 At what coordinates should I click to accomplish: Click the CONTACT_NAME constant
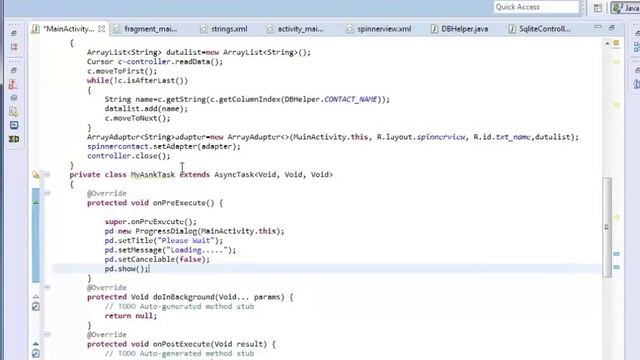[350, 99]
